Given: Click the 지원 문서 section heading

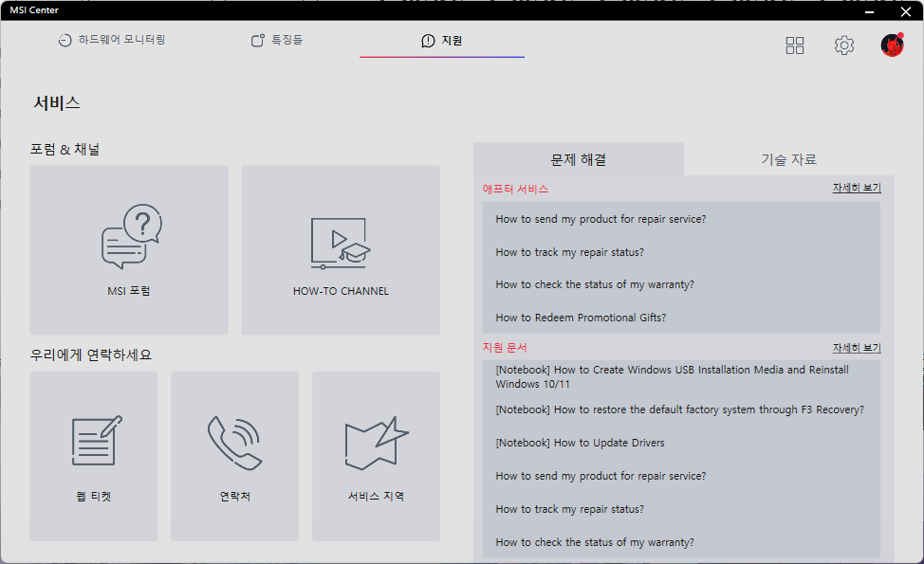Looking at the screenshot, I should point(505,348).
